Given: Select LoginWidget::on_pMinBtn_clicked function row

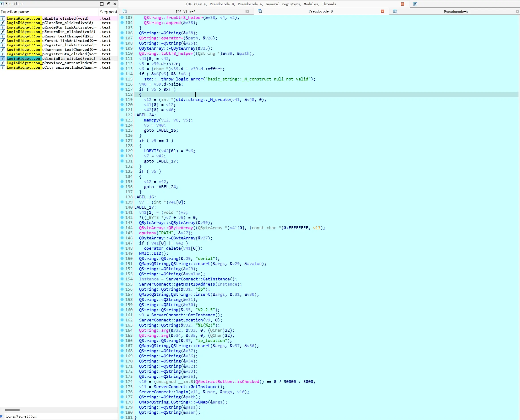Looking at the screenshot, I should point(59,18).
